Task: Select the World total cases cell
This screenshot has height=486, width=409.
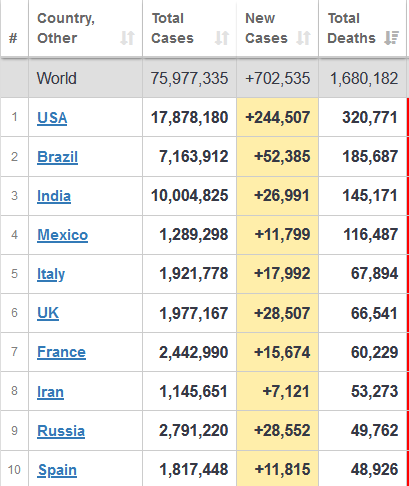Action: (x=189, y=78)
